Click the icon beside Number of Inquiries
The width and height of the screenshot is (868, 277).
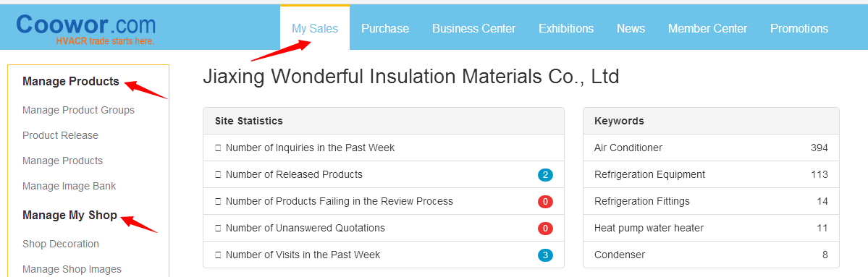coord(218,148)
